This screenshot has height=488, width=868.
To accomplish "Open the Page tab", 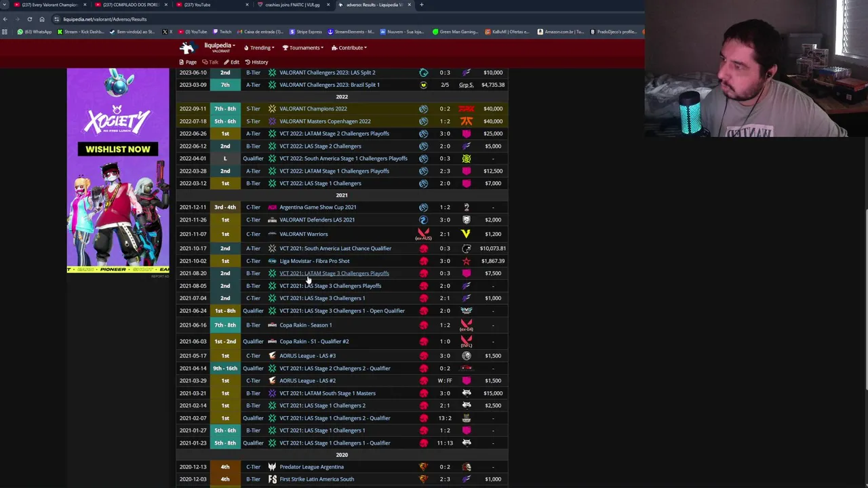I will click(188, 62).
